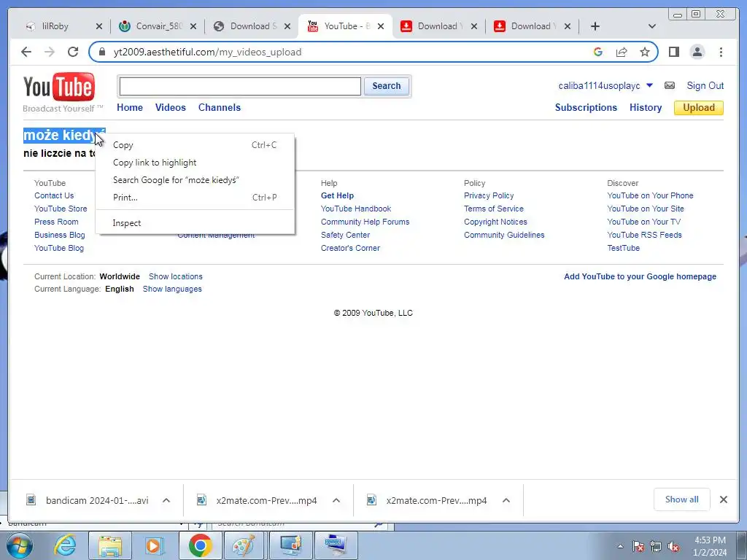Open the Subscriptions link

click(x=586, y=108)
